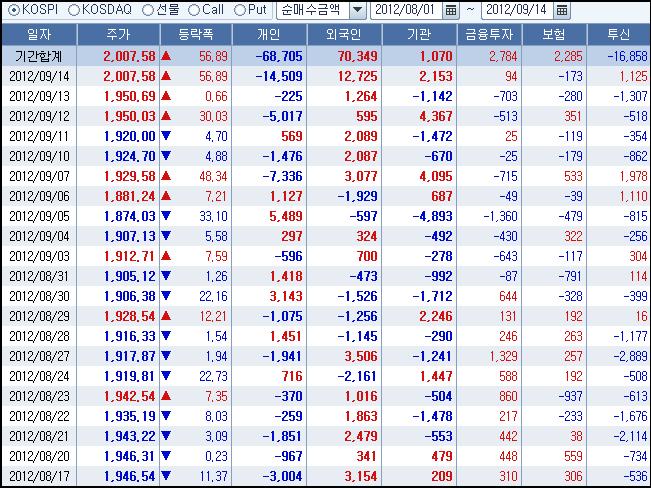Click the 기관 value 4,367
Screen dimensions: 651x488
[x=436, y=116]
